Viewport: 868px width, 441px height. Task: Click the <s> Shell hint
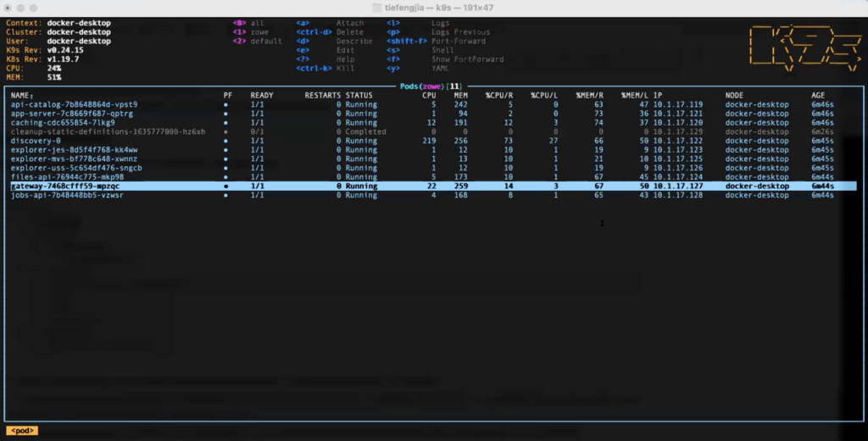point(420,50)
